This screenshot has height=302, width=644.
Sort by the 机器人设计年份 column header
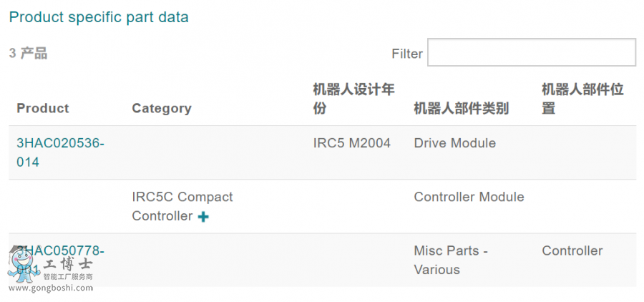353,99
